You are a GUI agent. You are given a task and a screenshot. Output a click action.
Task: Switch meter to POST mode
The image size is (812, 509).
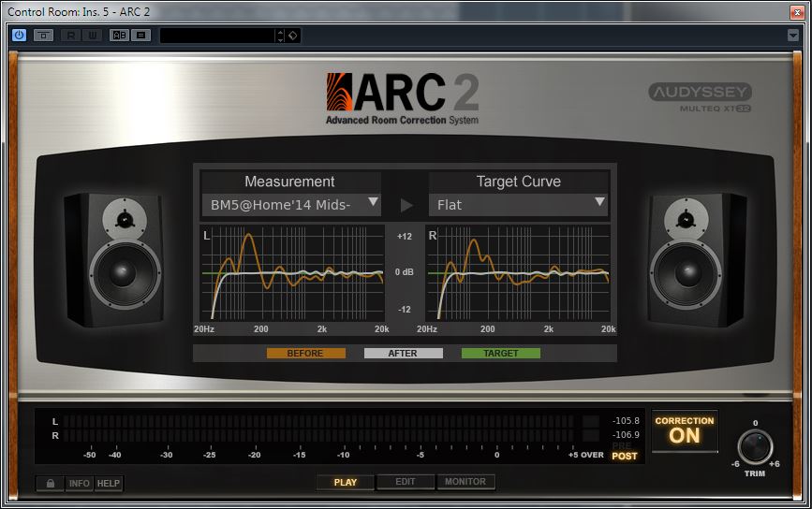click(625, 457)
